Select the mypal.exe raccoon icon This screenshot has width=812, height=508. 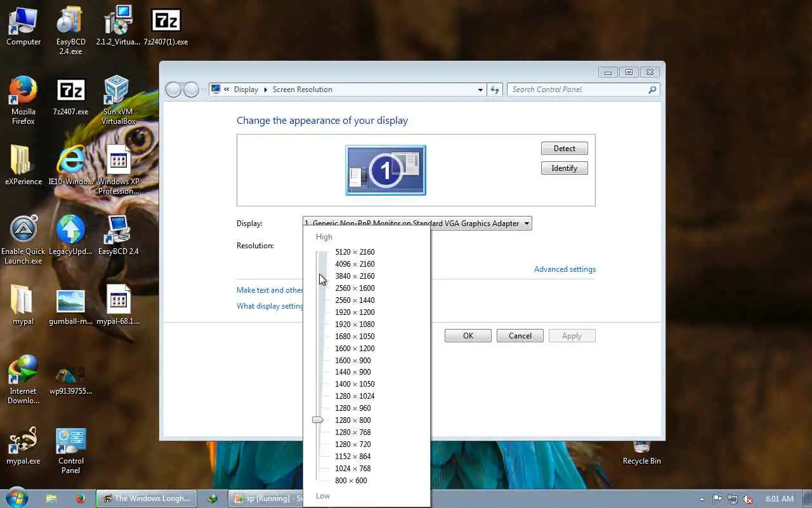click(23, 446)
